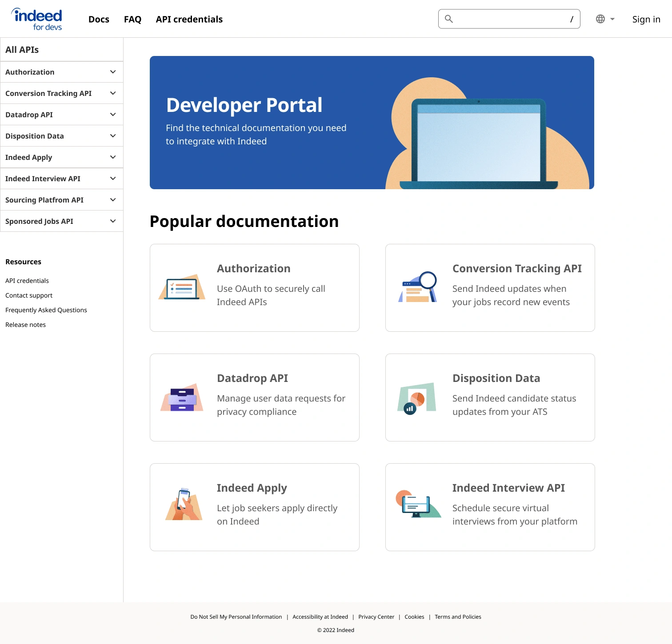Viewport: 672px width, 644px height.
Task: Open API credentials under Resources
Action: point(27,281)
